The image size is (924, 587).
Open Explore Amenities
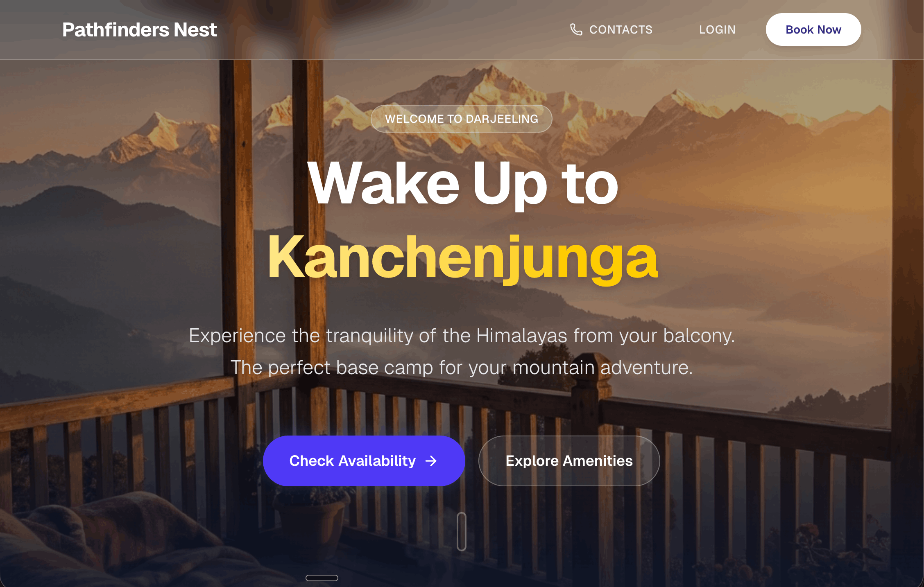pos(569,461)
